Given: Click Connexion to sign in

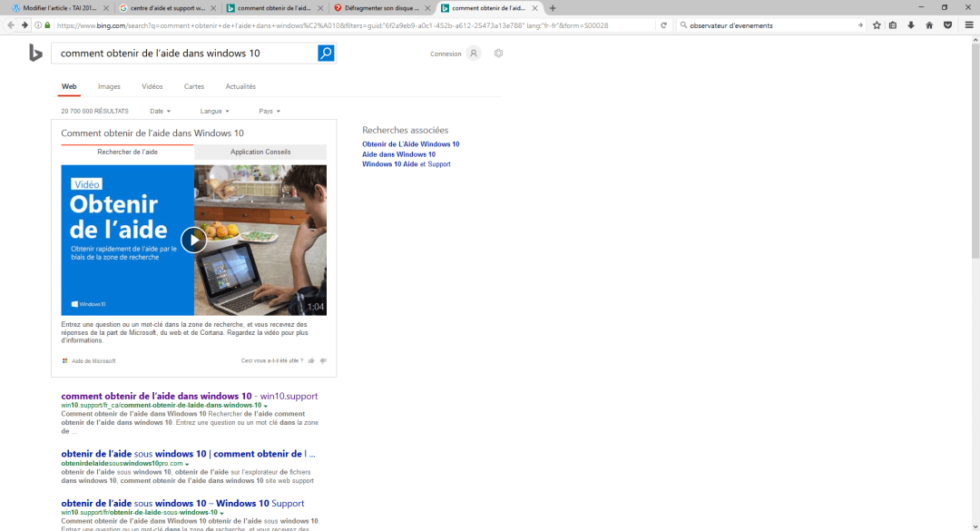Looking at the screenshot, I should click(446, 54).
